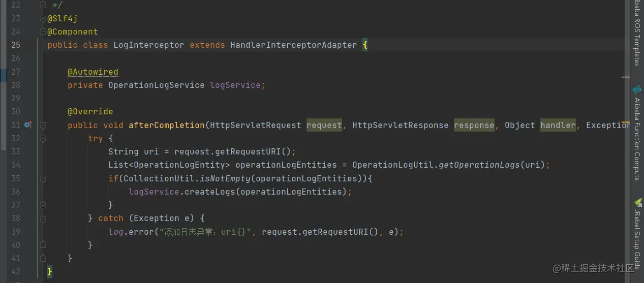This screenshot has width=644, height=283.
Task: Click the LogInterceptor class name
Action: coord(149,45)
